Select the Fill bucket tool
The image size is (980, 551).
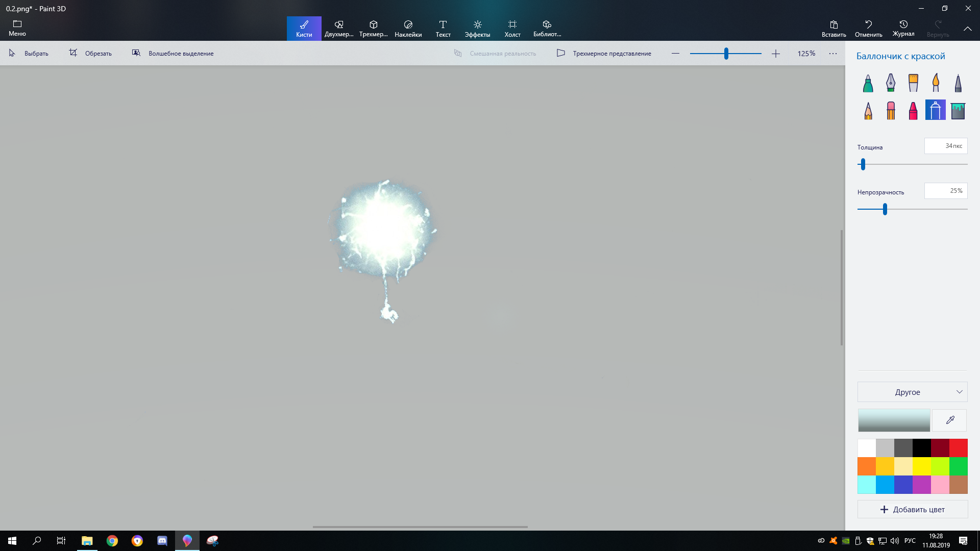958,110
